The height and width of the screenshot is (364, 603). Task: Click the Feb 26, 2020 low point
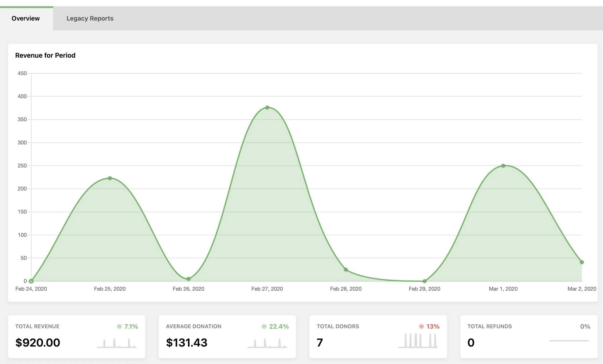click(x=188, y=279)
